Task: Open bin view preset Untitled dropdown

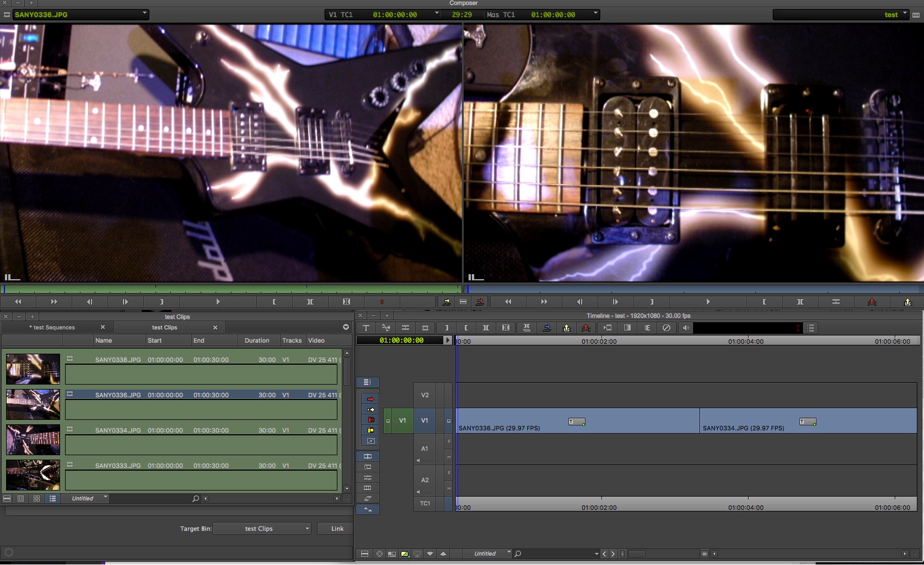Action: (85, 498)
